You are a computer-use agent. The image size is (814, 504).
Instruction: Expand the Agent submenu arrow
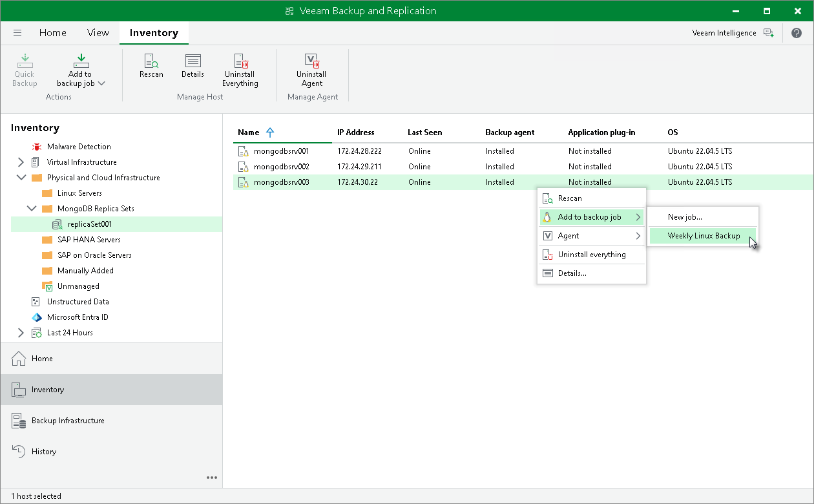click(x=638, y=236)
